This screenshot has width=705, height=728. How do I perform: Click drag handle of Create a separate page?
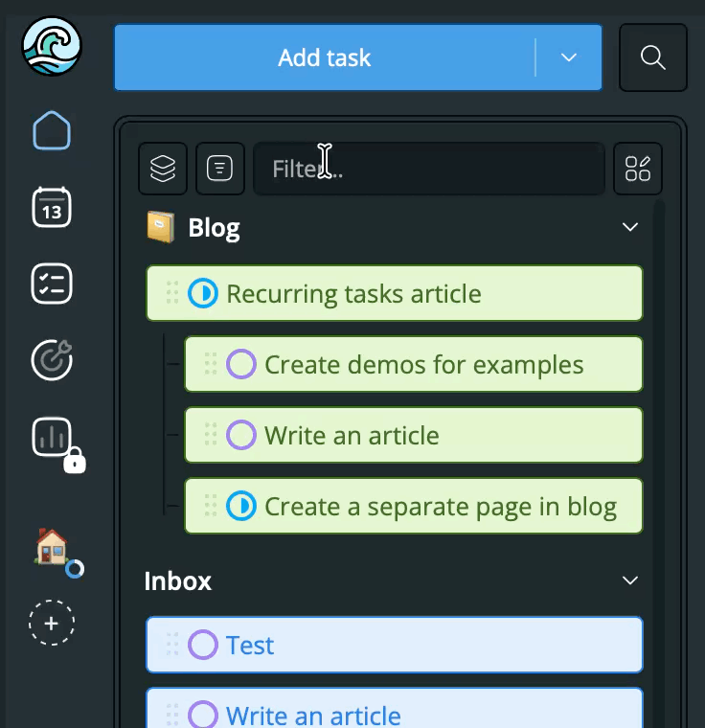pyautogui.click(x=211, y=505)
